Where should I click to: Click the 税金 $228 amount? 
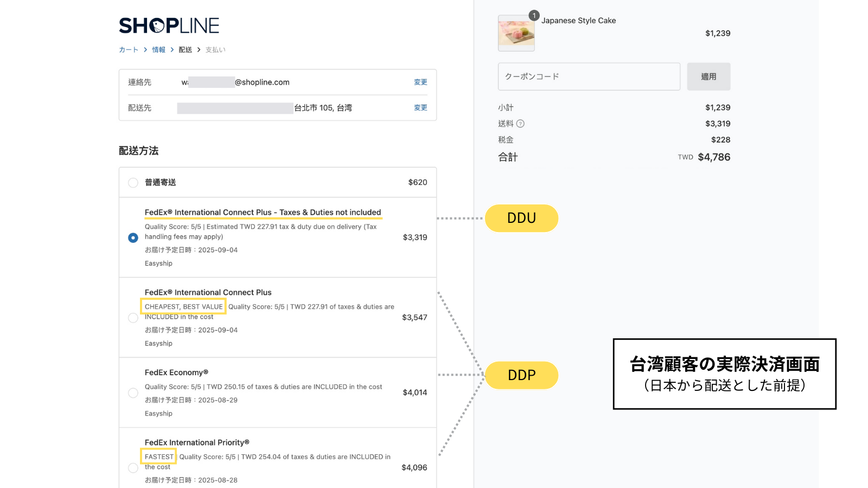pyautogui.click(x=720, y=140)
